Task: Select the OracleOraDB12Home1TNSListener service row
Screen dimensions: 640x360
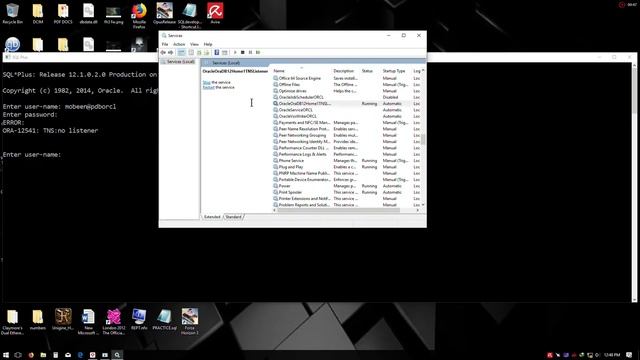Action: (x=347, y=104)
